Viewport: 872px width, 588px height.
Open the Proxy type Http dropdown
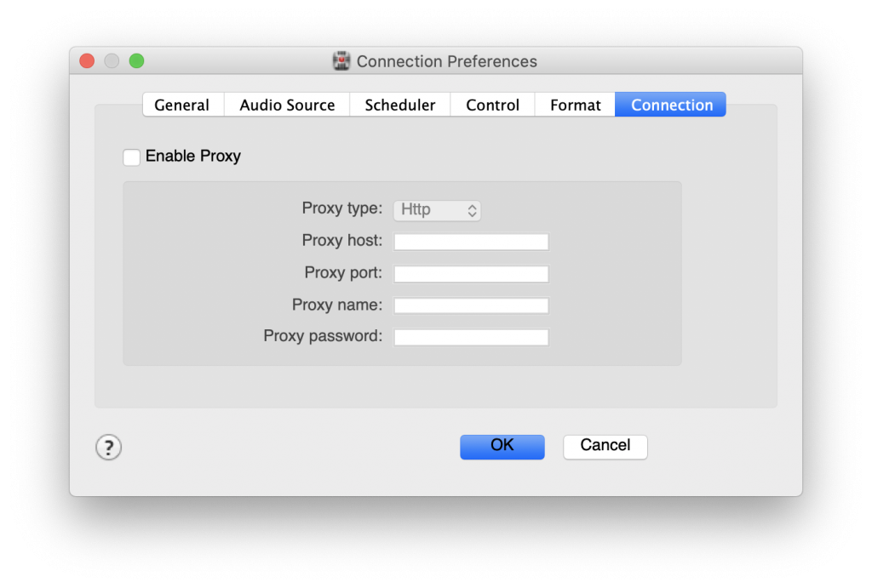pos(437,210)
